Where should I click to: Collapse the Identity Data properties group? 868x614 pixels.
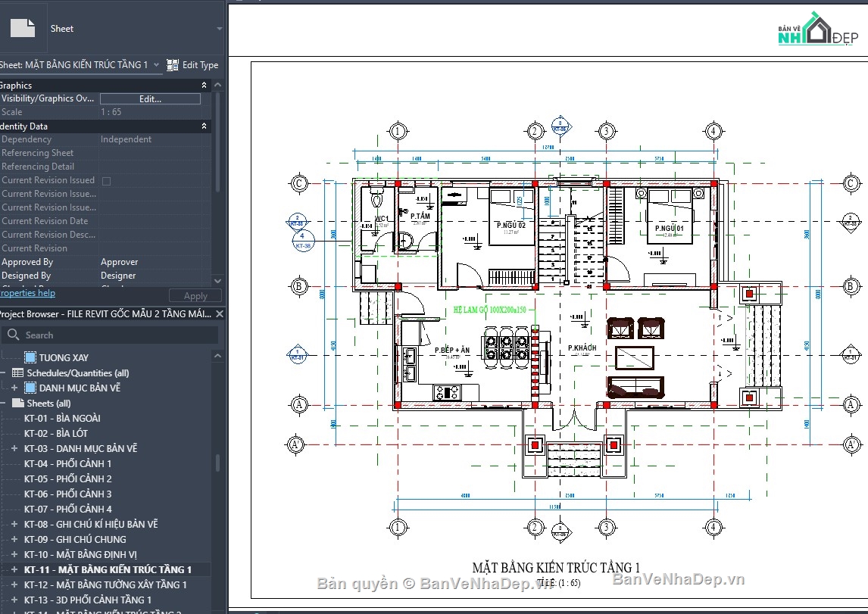click(x=204, y=126)
